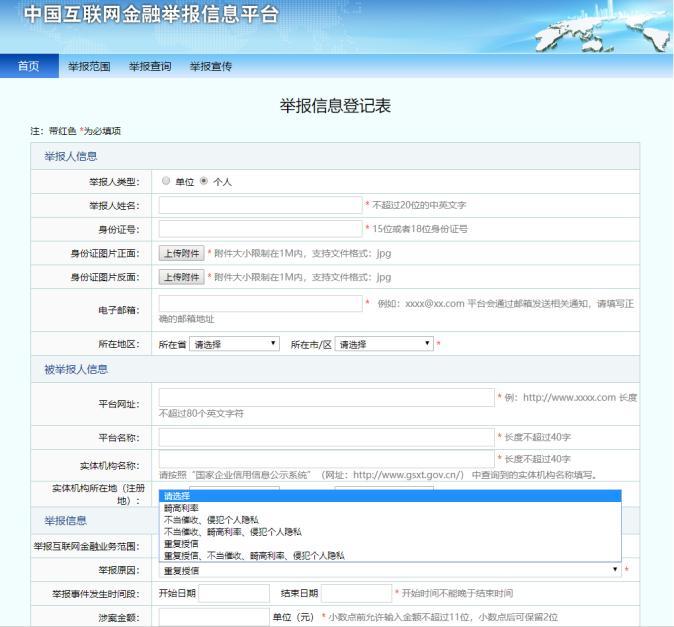The height and width of the screenshot is (627, 674).
Task: Click the 涉案金额 amount input
Action: coord(213,616)
